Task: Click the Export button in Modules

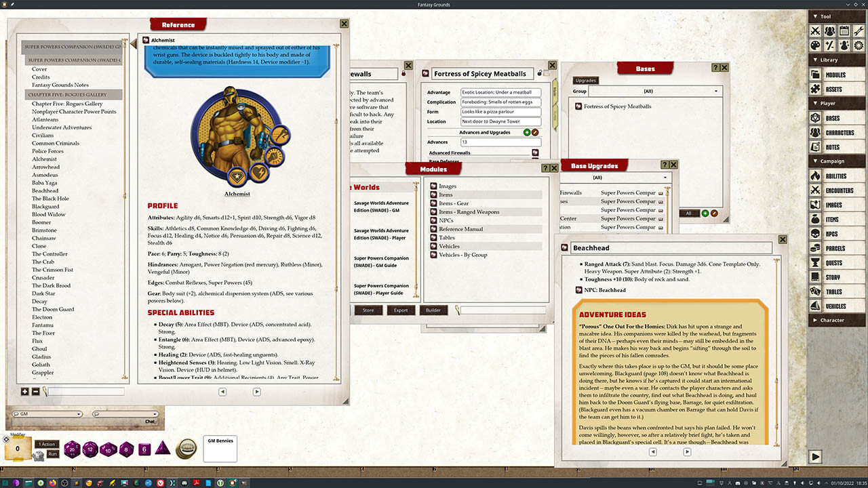Action: click(401, 310)
